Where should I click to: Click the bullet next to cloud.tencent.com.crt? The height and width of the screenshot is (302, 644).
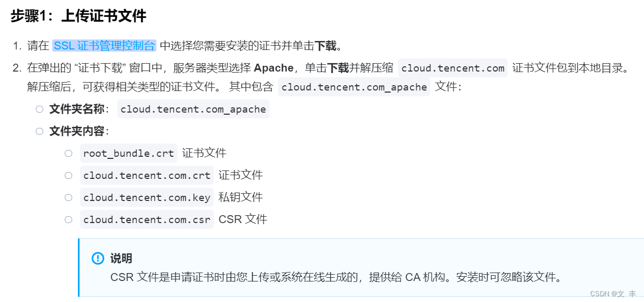tap(68, 176)
